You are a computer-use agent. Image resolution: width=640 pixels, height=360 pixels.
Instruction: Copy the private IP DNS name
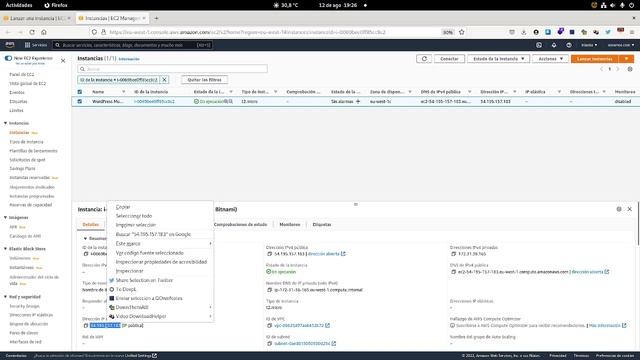(269, 290)
